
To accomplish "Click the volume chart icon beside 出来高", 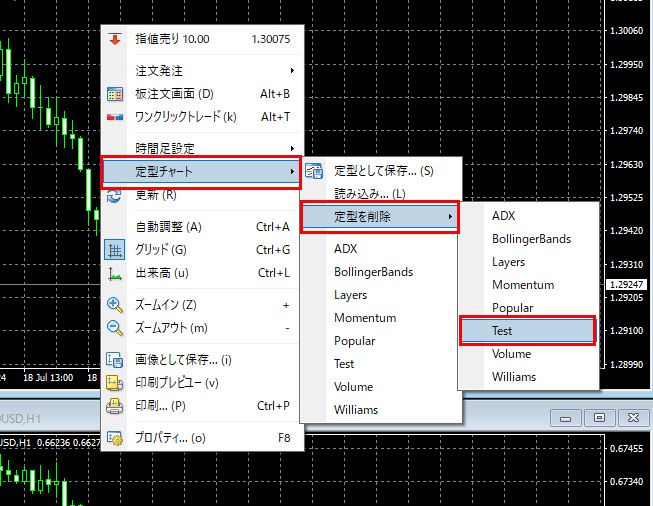I will pos(115,273).
